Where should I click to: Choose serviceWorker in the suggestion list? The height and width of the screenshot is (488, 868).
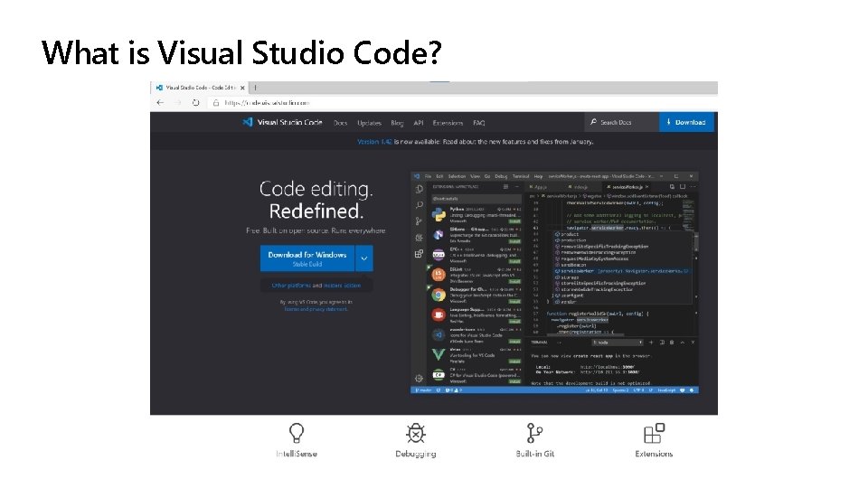pos(623,271)
